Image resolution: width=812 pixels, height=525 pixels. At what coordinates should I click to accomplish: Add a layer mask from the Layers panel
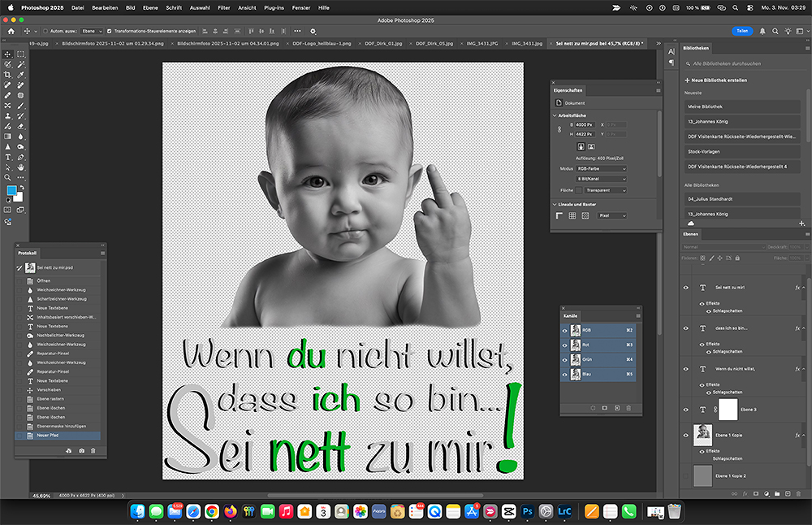tap(756, 493)
